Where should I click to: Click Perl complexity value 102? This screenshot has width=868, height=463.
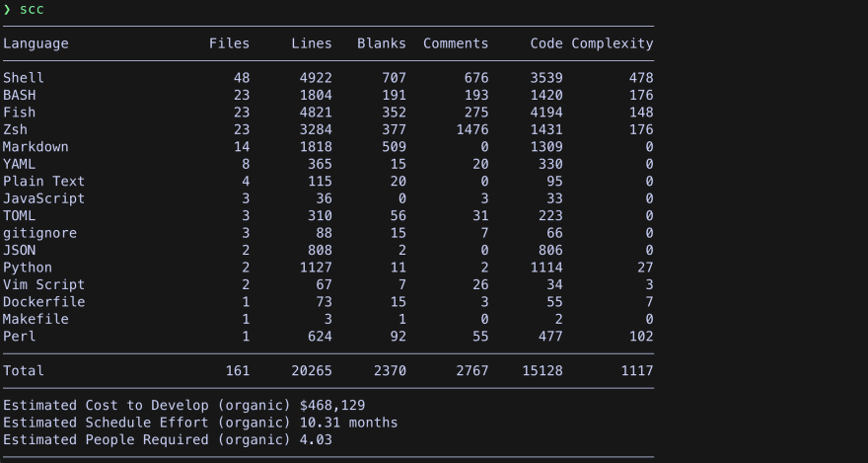641,337
